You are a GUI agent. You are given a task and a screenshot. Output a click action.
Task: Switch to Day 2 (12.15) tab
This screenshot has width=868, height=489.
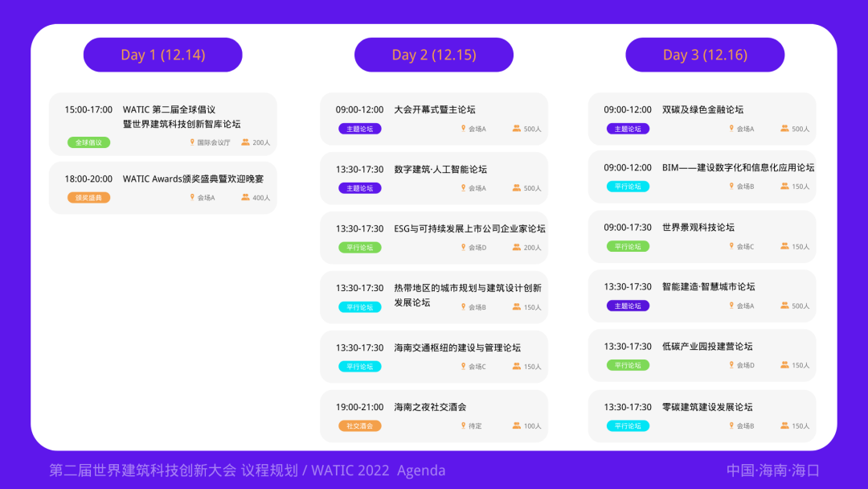pyautogui.click(x=434, y=55)
